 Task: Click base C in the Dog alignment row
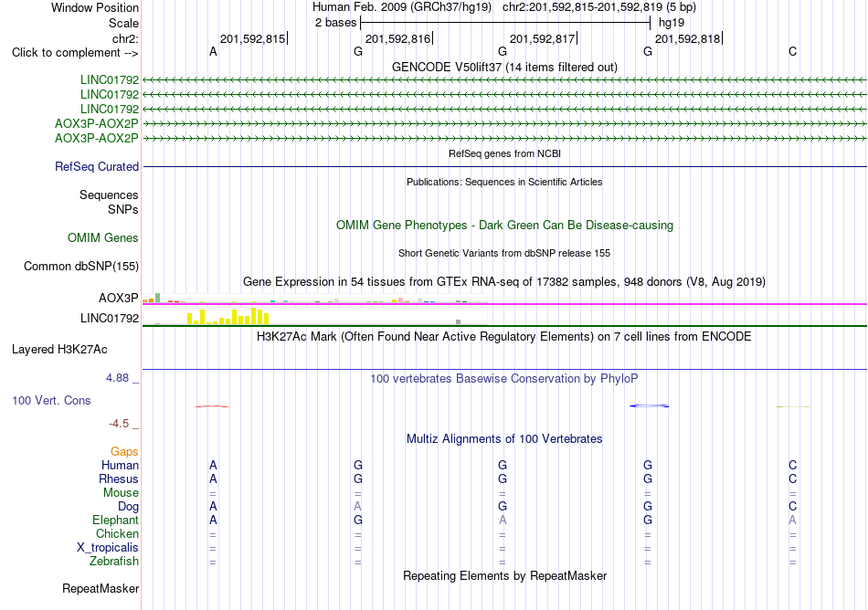coord(793,506)
